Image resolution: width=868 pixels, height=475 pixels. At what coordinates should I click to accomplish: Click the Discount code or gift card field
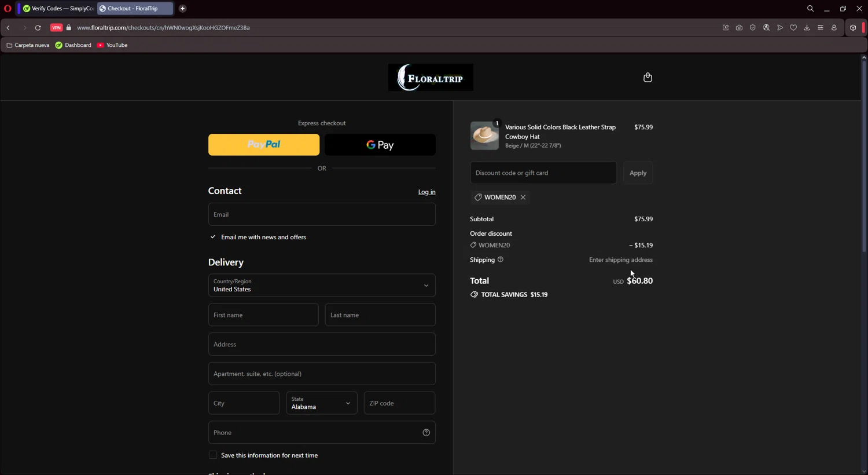[x=543, y=173]
